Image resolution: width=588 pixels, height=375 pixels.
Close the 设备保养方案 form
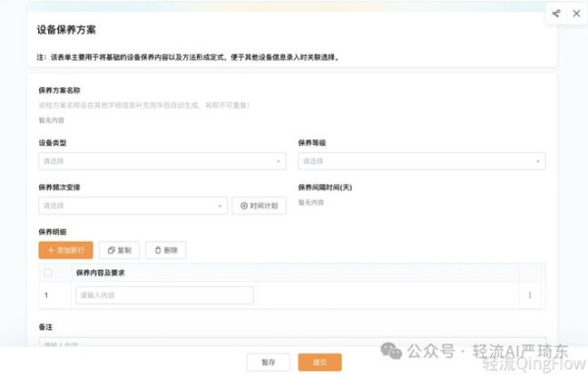click(x=576, y=14)
